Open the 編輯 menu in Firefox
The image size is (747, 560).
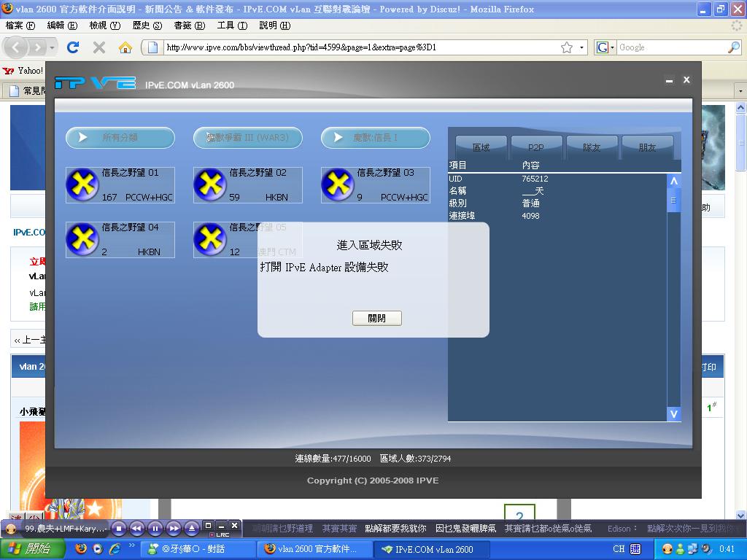tap(62, 26)
